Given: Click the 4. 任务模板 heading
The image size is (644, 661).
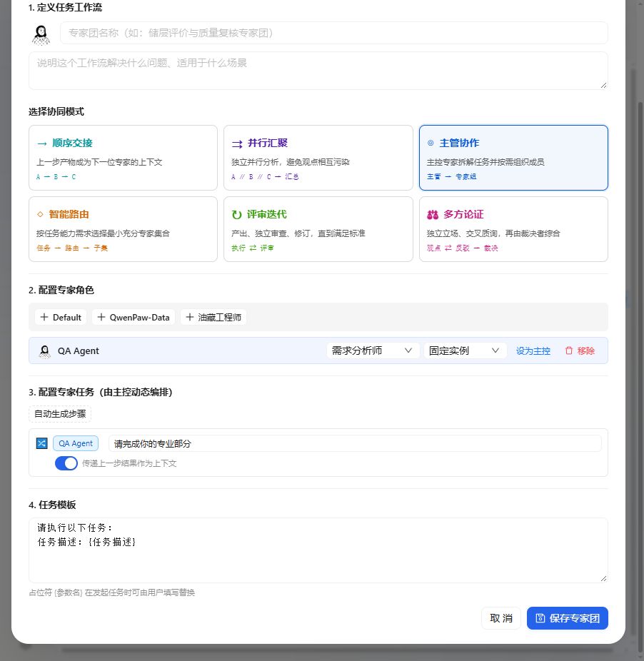Looking at the screenshot, I should [x=52, y=505].
